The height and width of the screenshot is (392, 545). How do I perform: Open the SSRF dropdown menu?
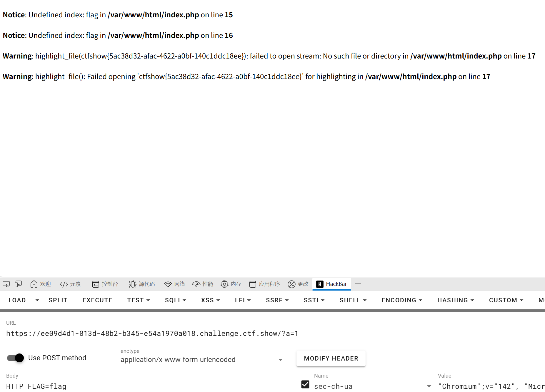point(277,300)
